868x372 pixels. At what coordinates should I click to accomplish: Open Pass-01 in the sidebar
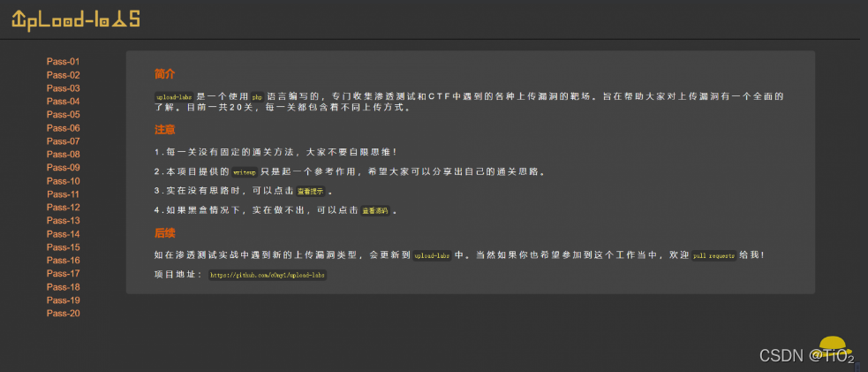click(63, 62)
